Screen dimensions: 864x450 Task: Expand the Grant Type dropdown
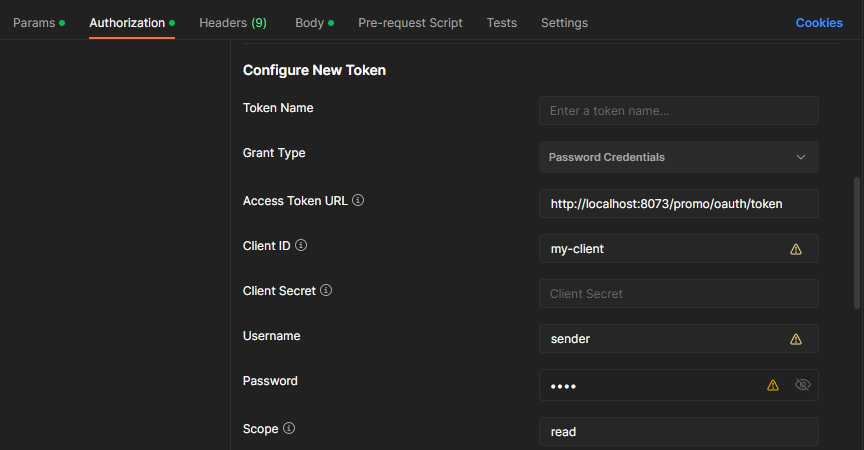pos(678,157)
